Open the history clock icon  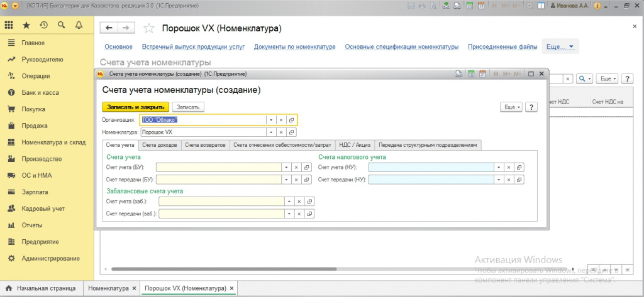coord(43,26)
